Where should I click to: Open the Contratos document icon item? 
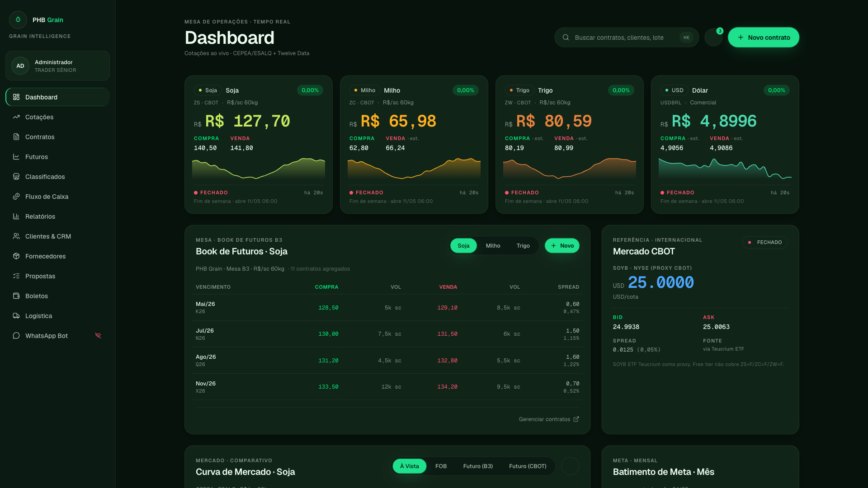pyautogui.click(x=16, y=137)
